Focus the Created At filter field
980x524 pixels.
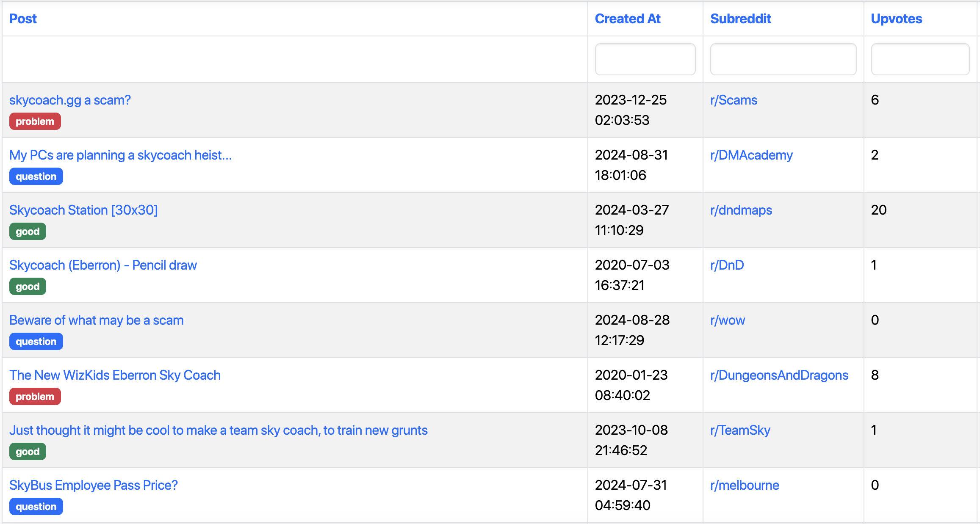(x=645, y=59)
